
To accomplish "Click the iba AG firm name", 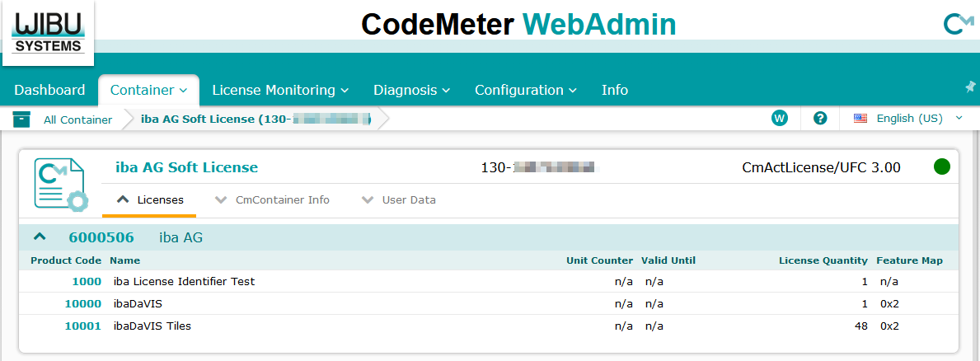I will coord(181,237).
